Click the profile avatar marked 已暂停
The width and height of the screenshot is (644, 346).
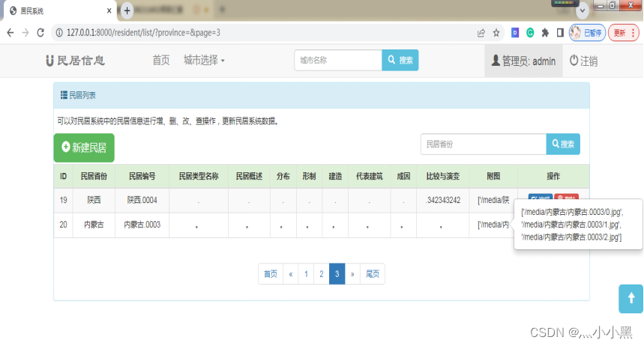[x=587, y=33]
